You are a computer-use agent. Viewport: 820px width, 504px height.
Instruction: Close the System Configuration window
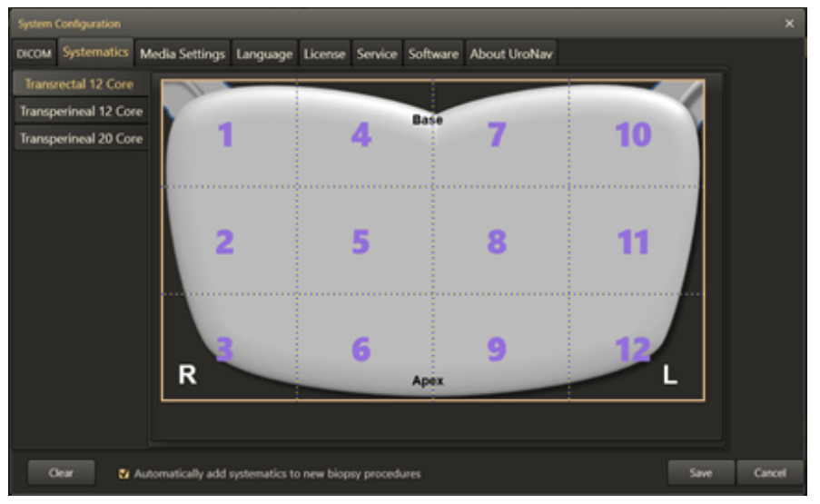789,24
